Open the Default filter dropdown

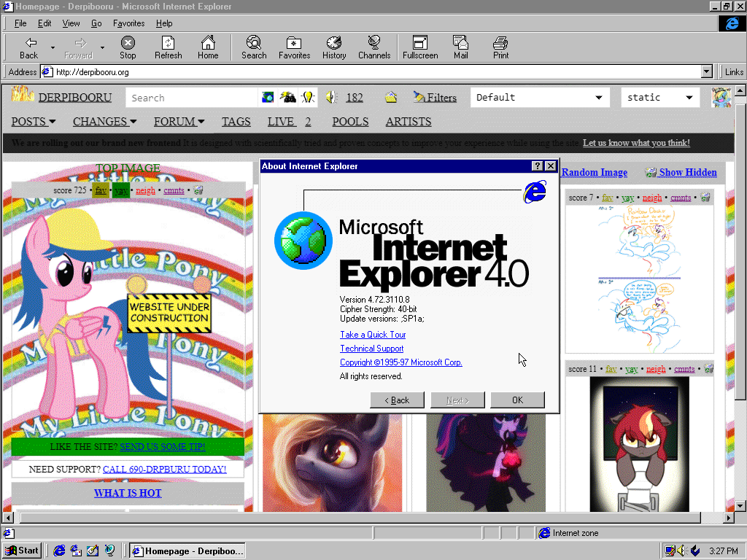541,97
